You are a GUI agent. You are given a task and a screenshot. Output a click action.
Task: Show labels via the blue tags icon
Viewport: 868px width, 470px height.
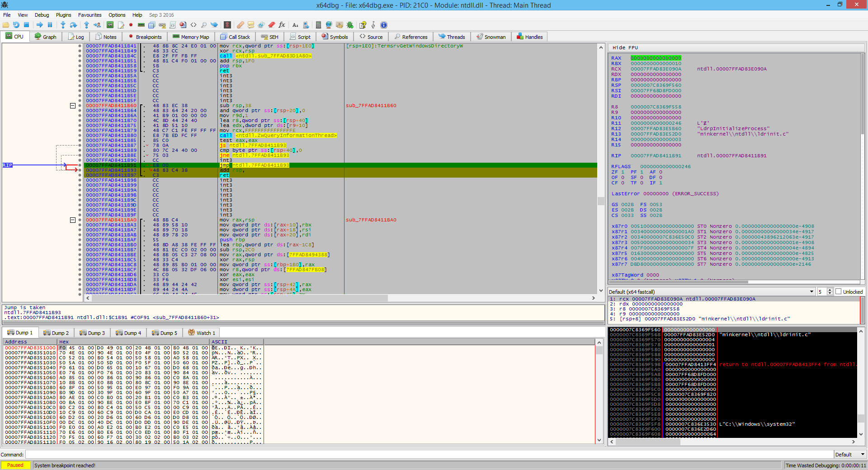point(261,25)
